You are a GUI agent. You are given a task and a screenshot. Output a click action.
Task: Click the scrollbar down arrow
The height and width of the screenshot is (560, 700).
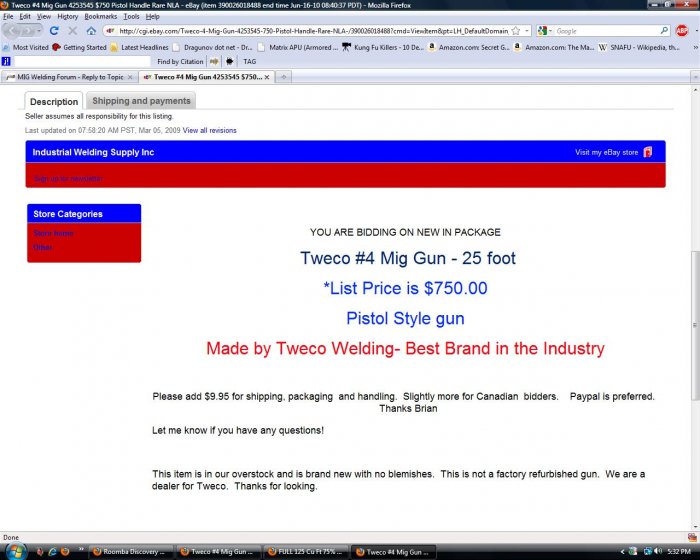point(696,527)
